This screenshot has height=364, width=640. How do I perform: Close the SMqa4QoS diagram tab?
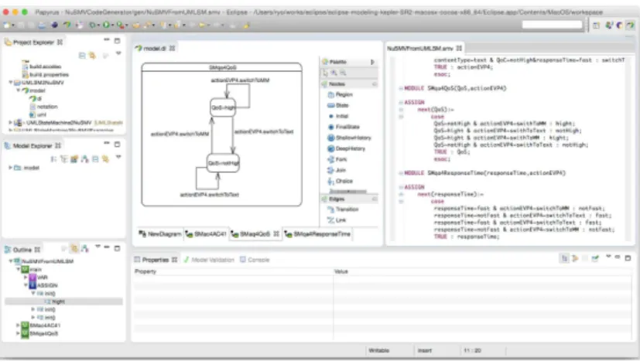click(276, 234)
